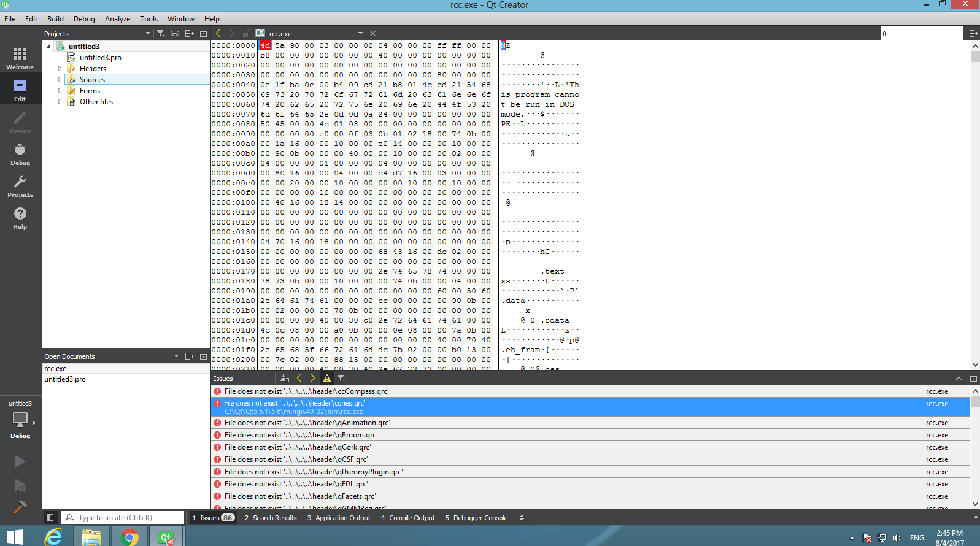Image resolution: width=980 pixels, height=546 pixels.
Task: Split the editor view
Action: [x=973, y=33]
